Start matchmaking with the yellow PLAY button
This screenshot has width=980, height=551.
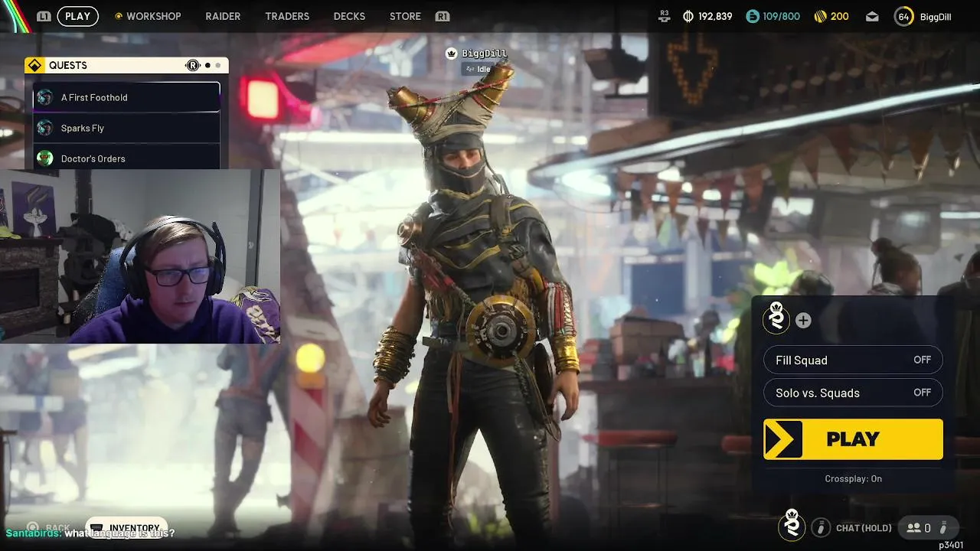coord(853,439)
